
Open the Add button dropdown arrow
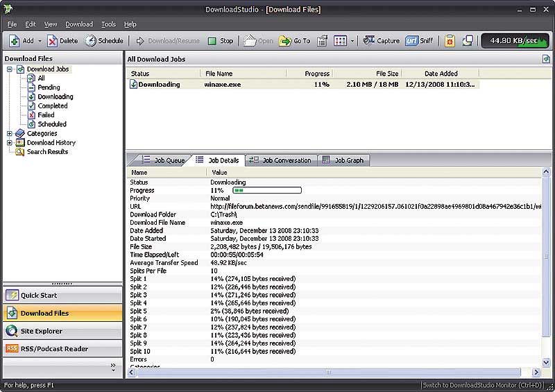pyautogui.click(x=40, y=41)
